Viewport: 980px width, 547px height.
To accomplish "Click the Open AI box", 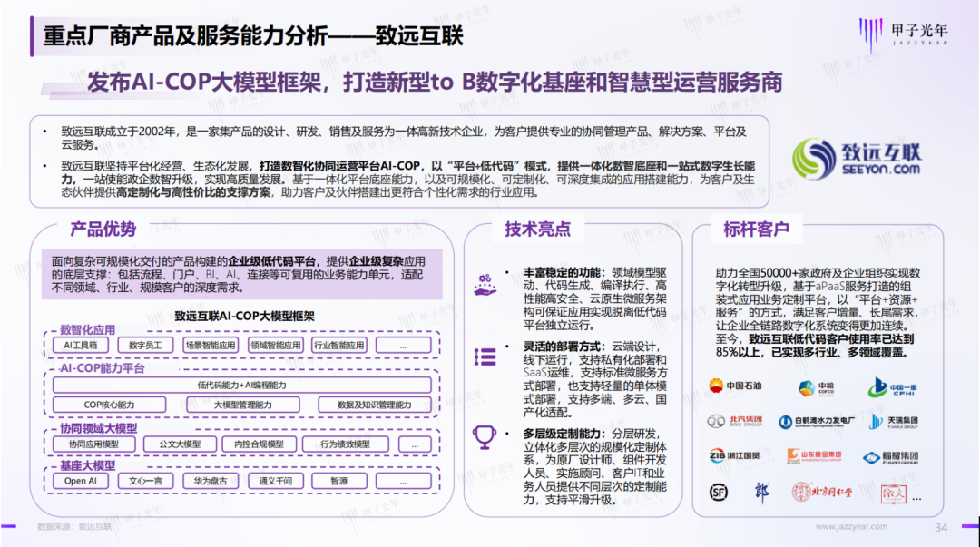I will click(80, 481).
